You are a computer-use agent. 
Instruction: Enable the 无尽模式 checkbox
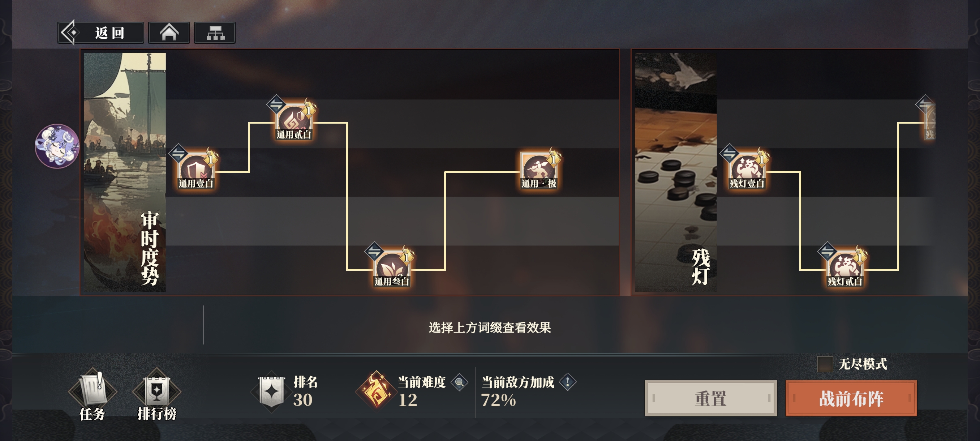click(825, 364)
